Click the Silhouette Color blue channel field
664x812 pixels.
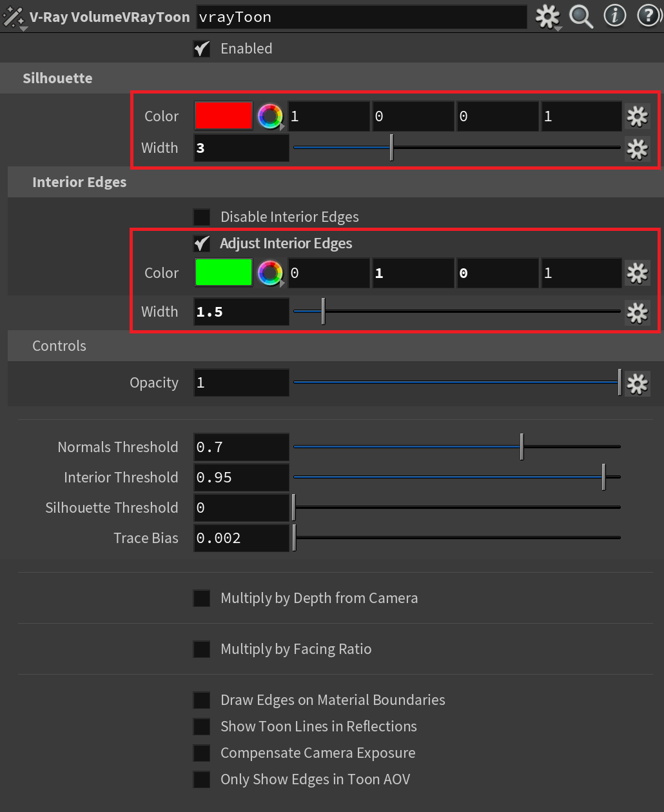tap(498, 116)
